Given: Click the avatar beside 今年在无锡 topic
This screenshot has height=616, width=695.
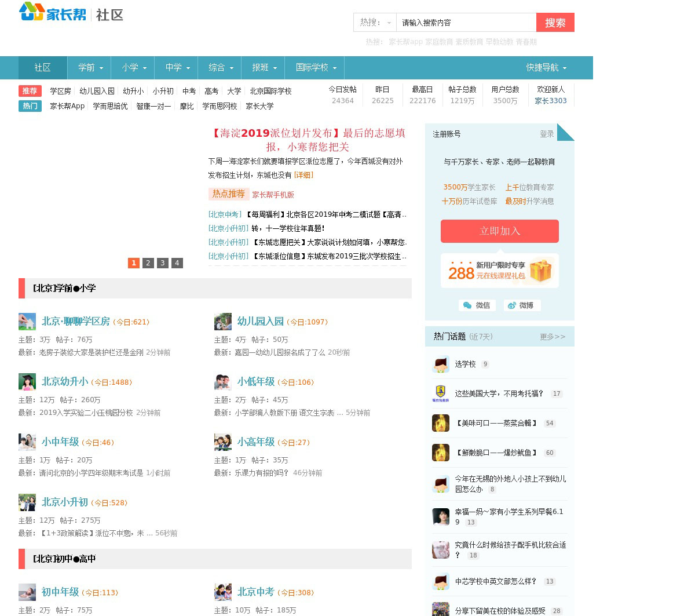Looking at the screenshot, I should 441,484.
